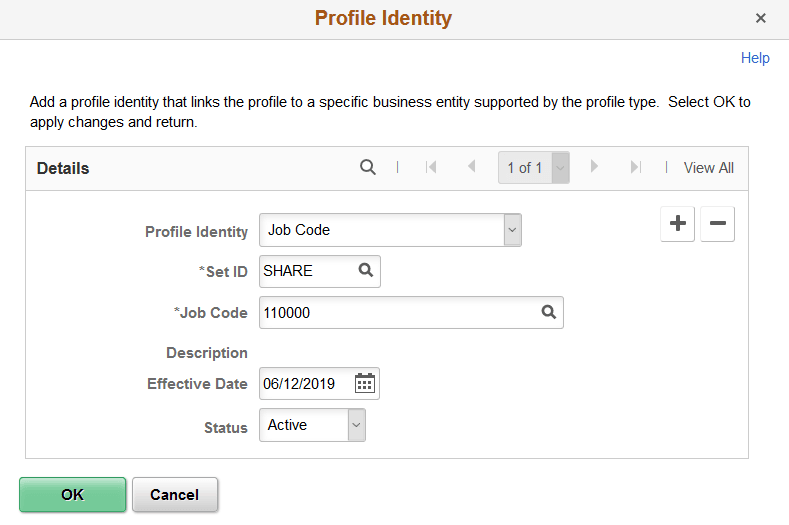Delete the row with minus button

point(717,224)
